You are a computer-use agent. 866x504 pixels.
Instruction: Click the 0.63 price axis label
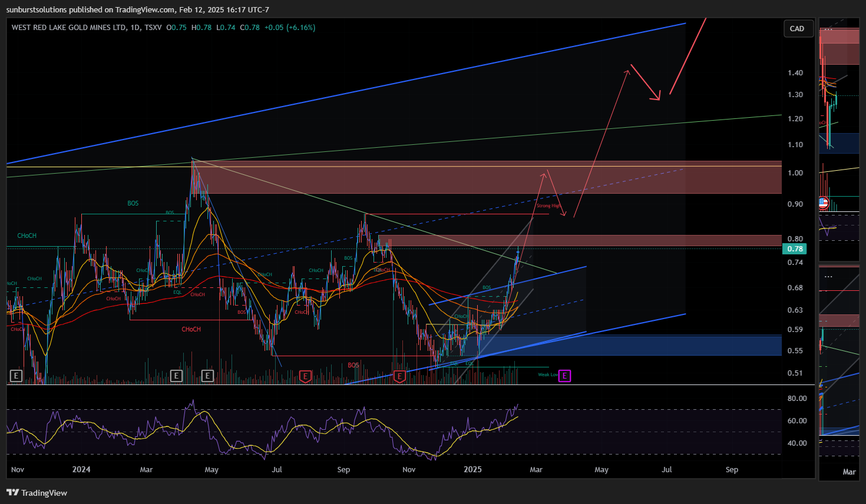pos(795,310)
